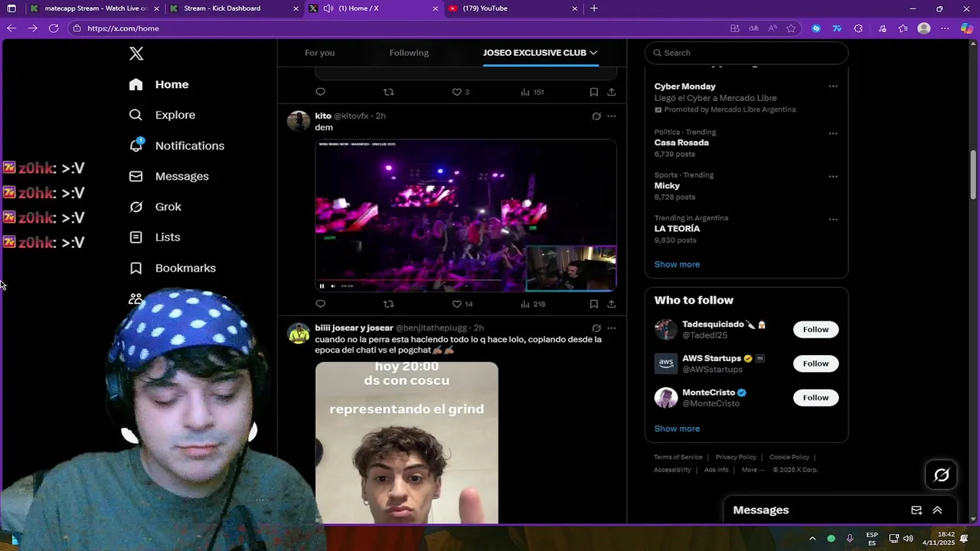This screenshot has width=980, height=551.
Task: Switch to the YouTube browser tab
Action: point(513,8)
